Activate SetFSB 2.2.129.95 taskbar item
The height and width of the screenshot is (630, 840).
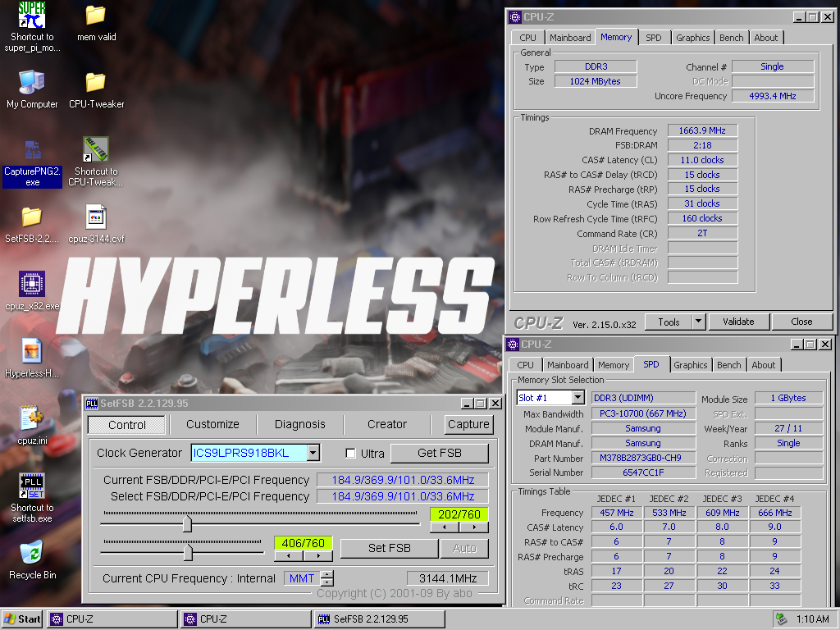(x=380, y=619)
